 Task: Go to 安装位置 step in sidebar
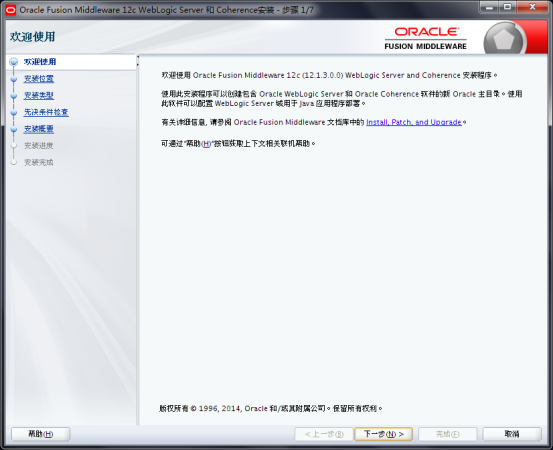click(x=39, y=79)
